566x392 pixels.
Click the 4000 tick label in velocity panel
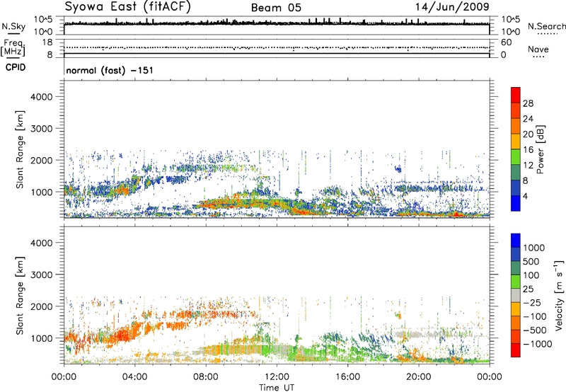41,243
